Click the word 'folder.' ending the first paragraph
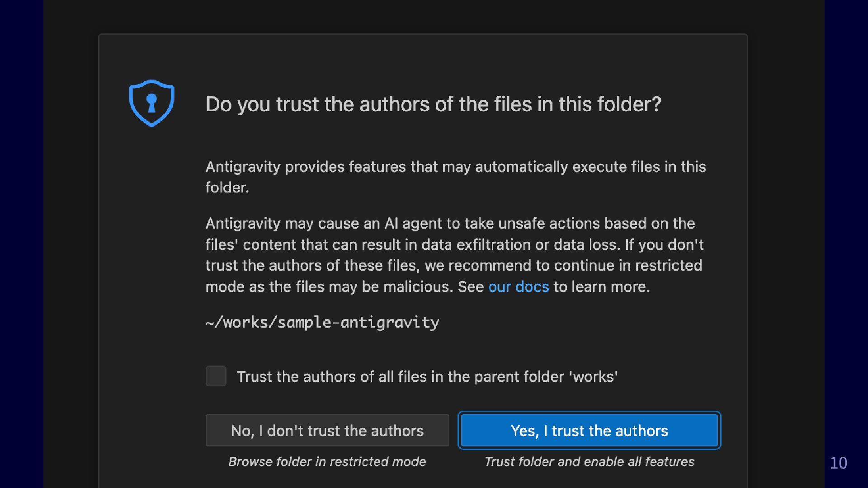Image resolution: width=868 pixels, height=488 pixels. coord(227,188)
